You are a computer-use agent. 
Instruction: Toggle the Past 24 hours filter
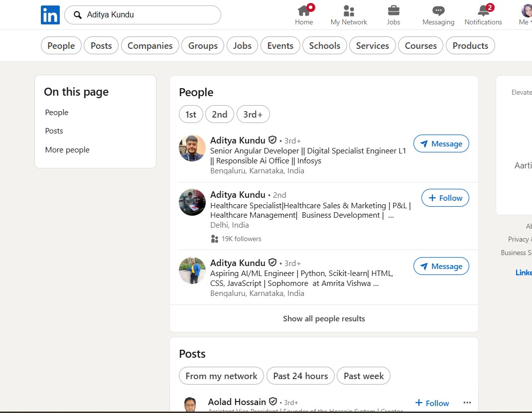click(x=300, y=376)
